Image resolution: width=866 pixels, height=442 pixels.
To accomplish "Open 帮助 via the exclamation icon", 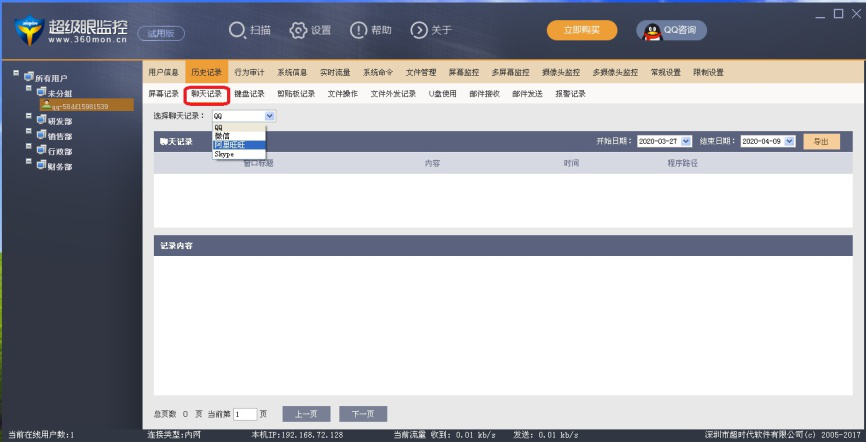I will click(358, 30).
